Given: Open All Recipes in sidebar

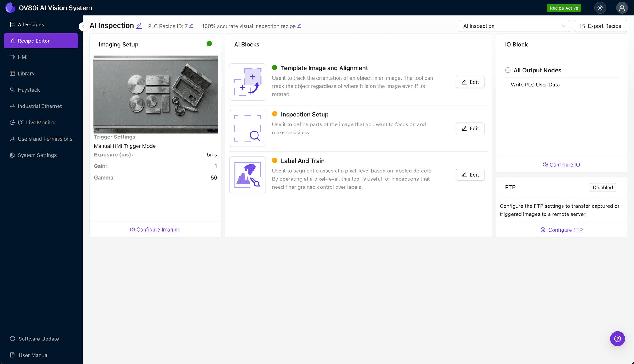Looking at the screenshot, I should pyautogui.click(x=41, y=24).
